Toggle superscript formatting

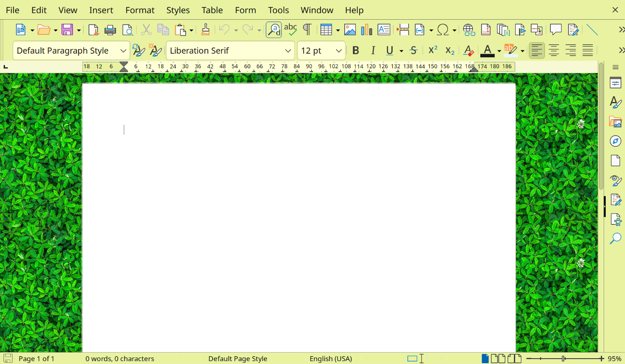(432, 50)
